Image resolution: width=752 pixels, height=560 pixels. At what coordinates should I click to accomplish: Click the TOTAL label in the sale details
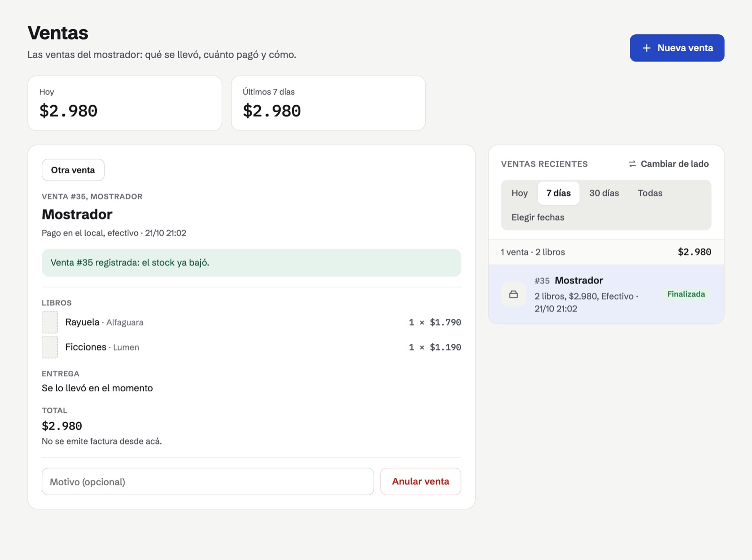(x=55, y=410)
